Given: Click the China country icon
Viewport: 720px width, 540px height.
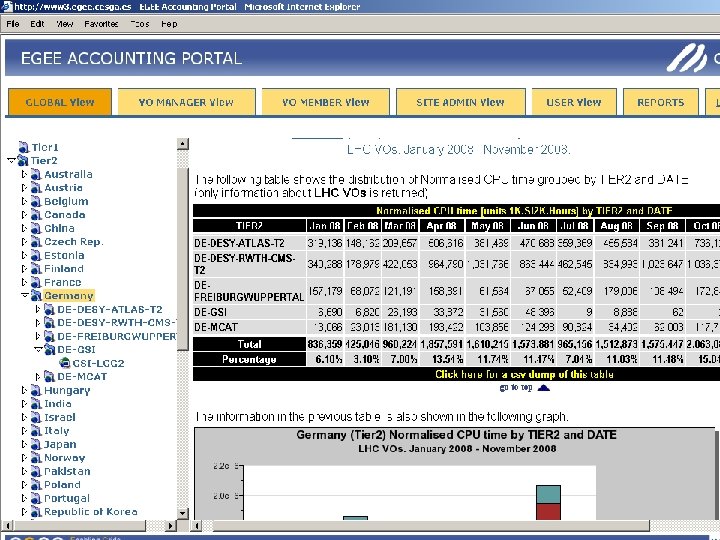Looking at the screenshot, I should point(36,228).
